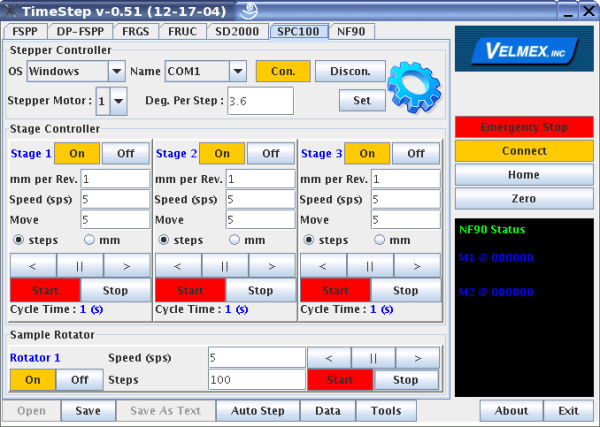The image size is (600, 427).
Task: Stop Stage 2 with Stop button
Action: pyautogui.click(x=261, y=290)
